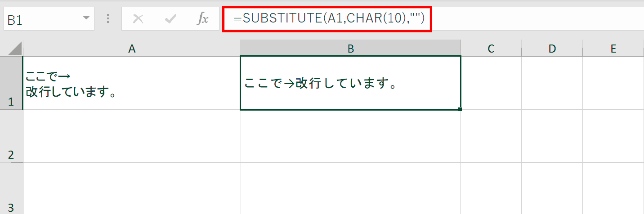Select column D header

[x=552, y=48]
